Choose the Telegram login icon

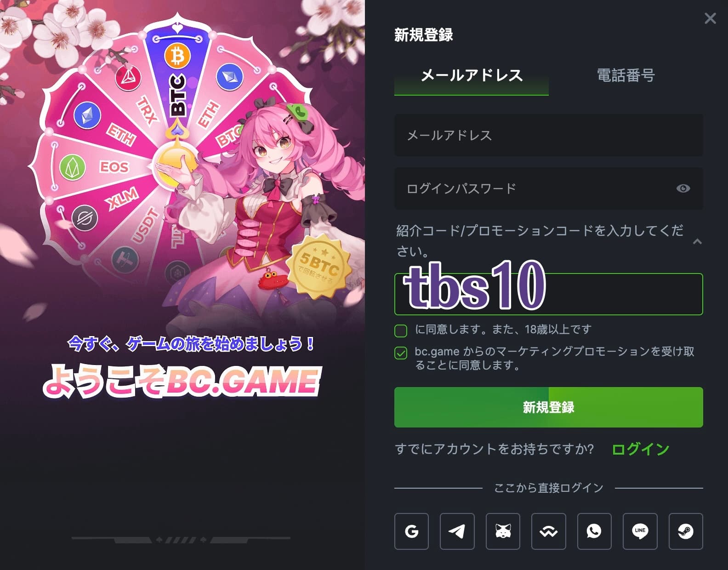tap(457, 531)
